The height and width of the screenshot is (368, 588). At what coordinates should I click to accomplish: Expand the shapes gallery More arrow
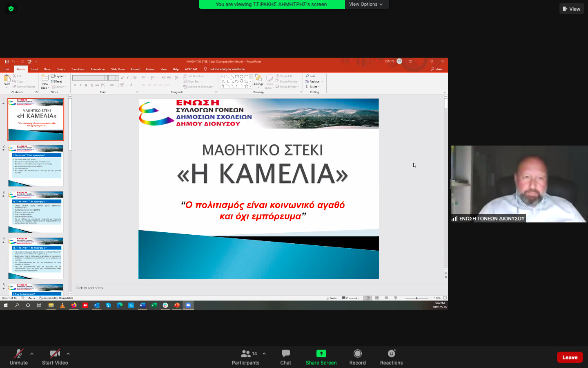pyautogui.click(x=251, y=86)
